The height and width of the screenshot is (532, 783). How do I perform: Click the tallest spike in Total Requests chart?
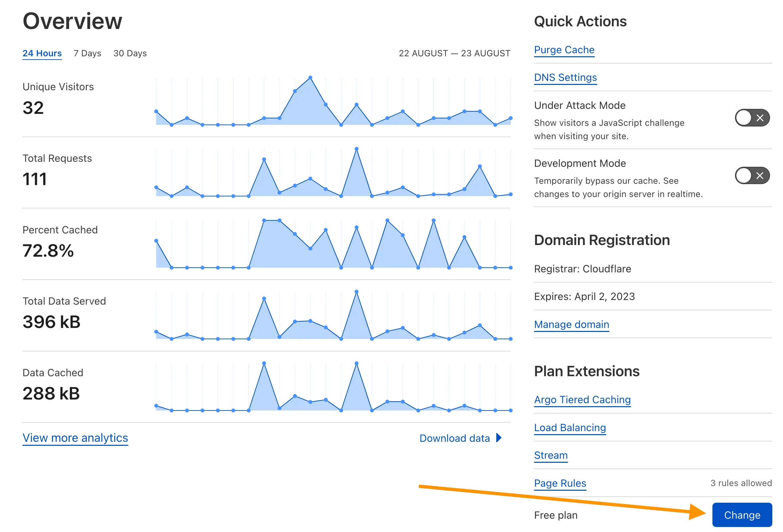pyautogui.click(x=356, y=148)
